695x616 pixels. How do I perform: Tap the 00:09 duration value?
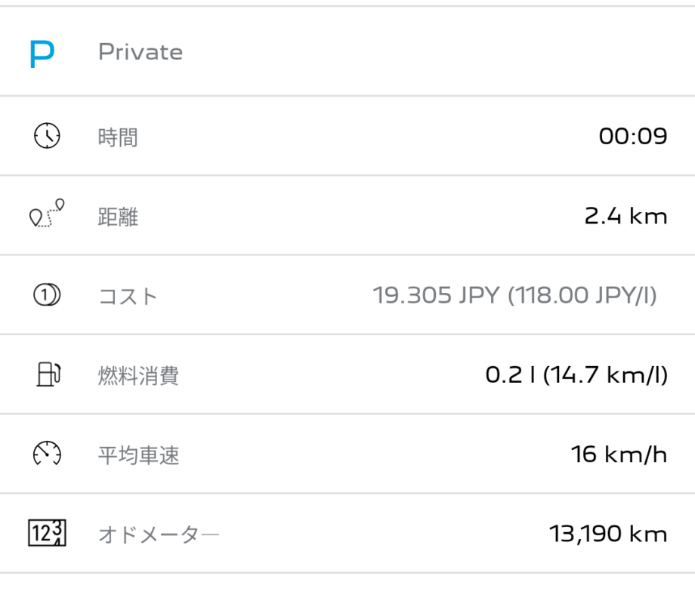coord(633,137)
